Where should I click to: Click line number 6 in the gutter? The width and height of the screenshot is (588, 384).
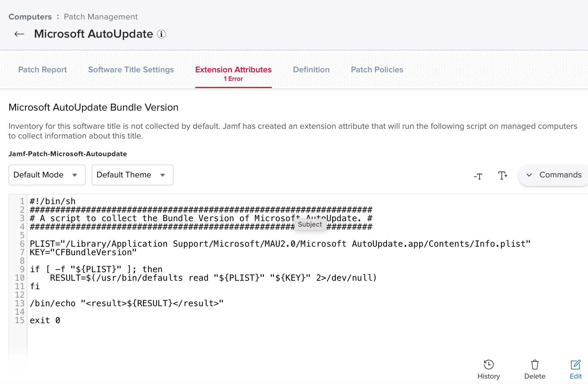pyautogui.click(x=22, y=244)
